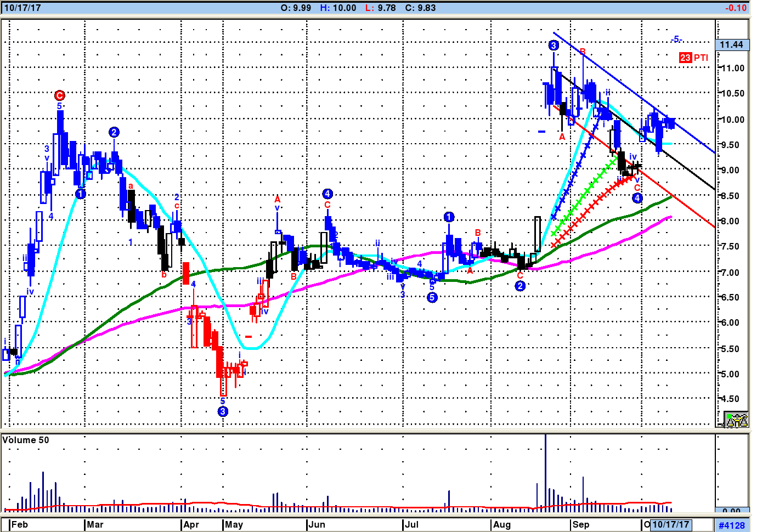Click the Volume 50 panel label

click(x=26, y=440)
